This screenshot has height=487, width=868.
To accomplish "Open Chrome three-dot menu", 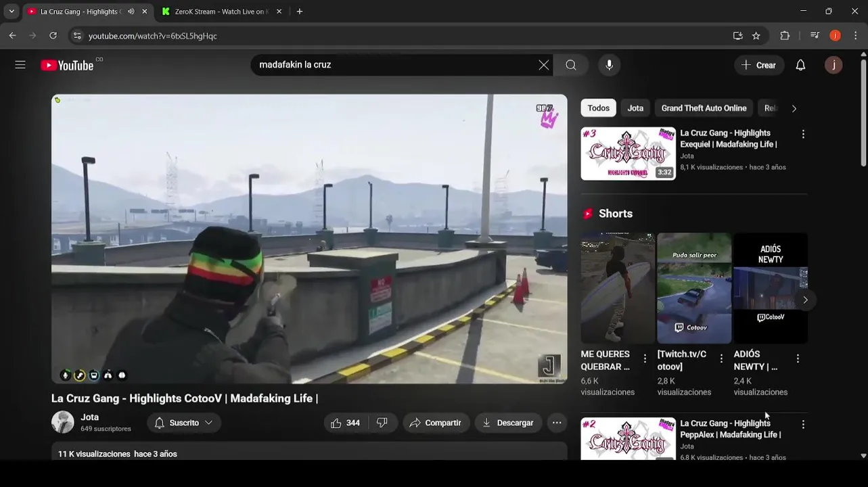I will pyautogui.click(x=855, y=36).
